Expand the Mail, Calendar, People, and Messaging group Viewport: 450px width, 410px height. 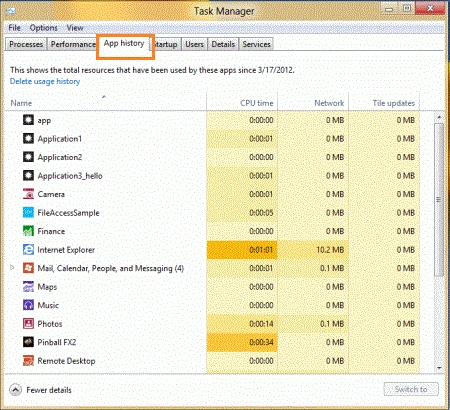[x=12, y=268]
